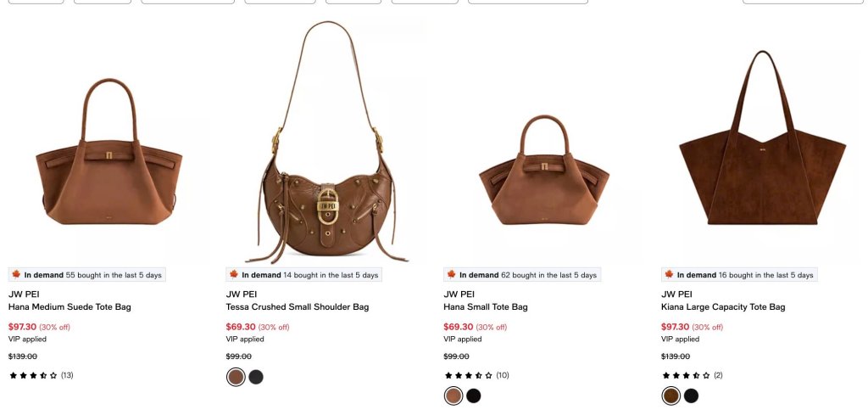The width and height of the screenshot is (868, 415).
Task: Open the Hana Medium Suede Tote Bag title link
Action: (70, 307)
